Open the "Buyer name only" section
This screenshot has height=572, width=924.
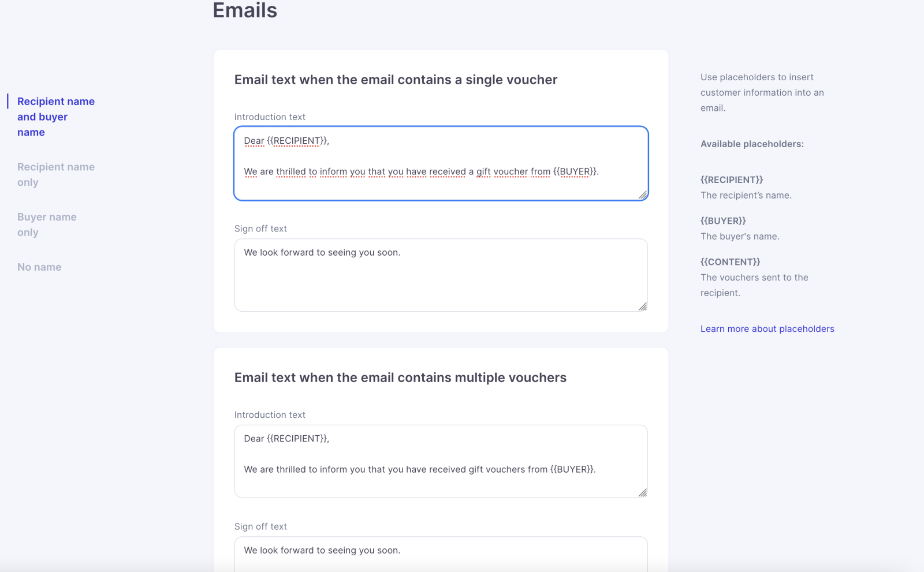(x=47, y=225)
